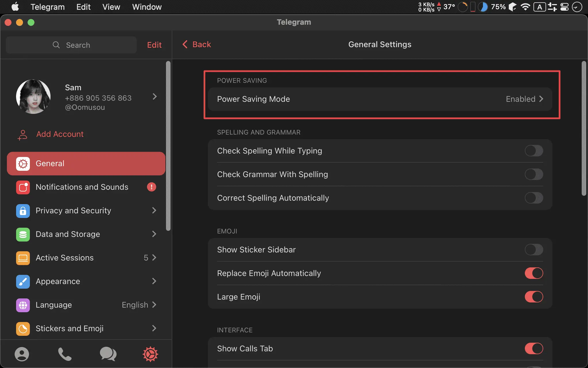Screen dimensions: 588x368
Task: Click the notification warning badge icon
Action: click(152, 187)
